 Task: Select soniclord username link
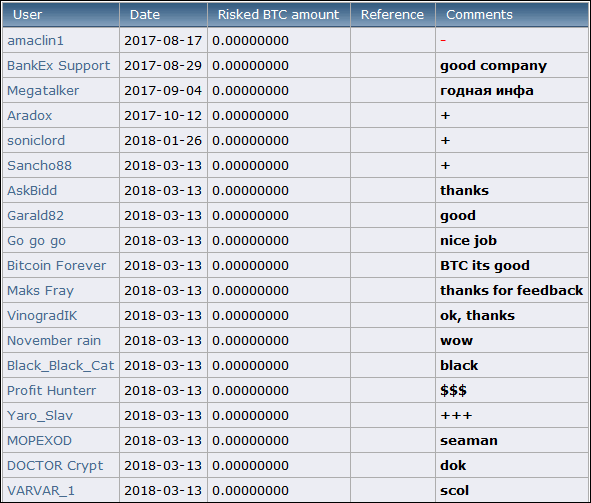click(x=36, y=141)
